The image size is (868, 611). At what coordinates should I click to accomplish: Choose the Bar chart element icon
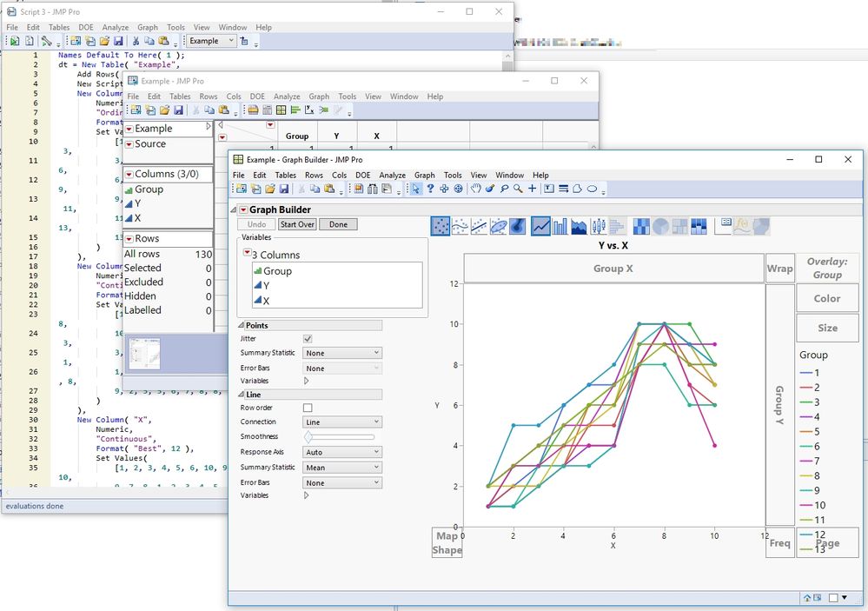tap(560, 226)
